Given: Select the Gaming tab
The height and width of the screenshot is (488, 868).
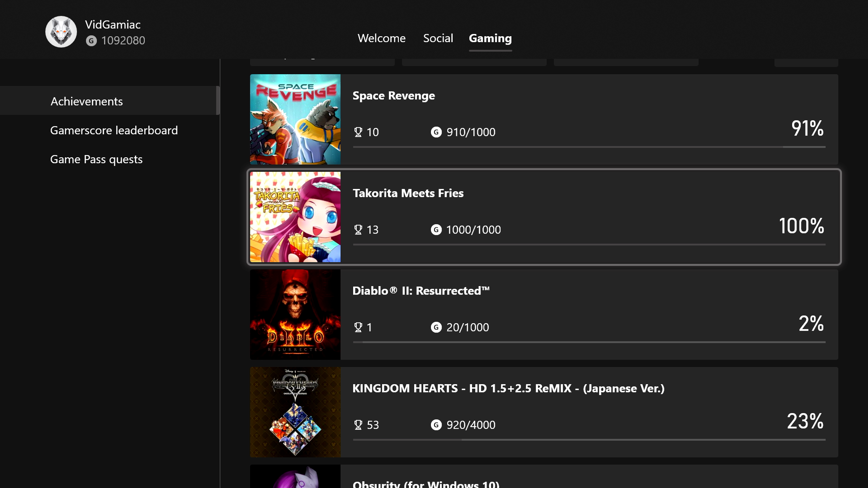Looking at the screenshot, I should click(490, 38).
